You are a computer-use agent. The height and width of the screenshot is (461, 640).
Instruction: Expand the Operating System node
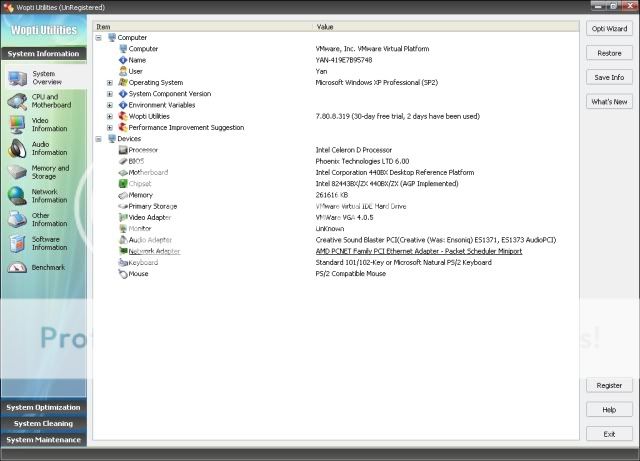(x=110, y=82)
